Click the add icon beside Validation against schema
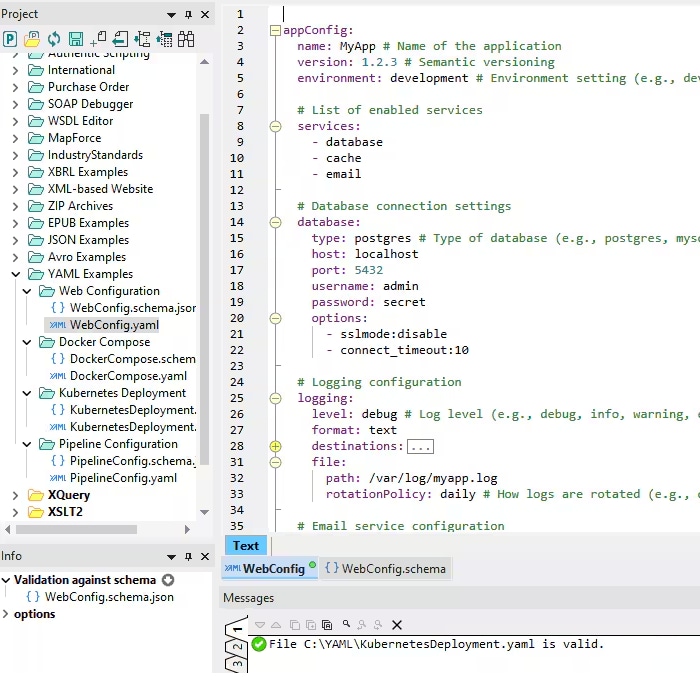700x690 pixels. [x=168, y=580]
